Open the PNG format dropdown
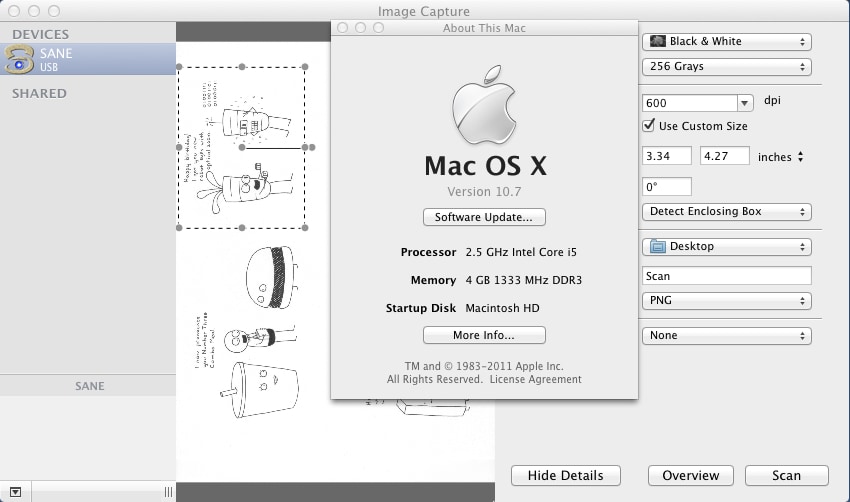The image size is (850, 502). point(726,301)
